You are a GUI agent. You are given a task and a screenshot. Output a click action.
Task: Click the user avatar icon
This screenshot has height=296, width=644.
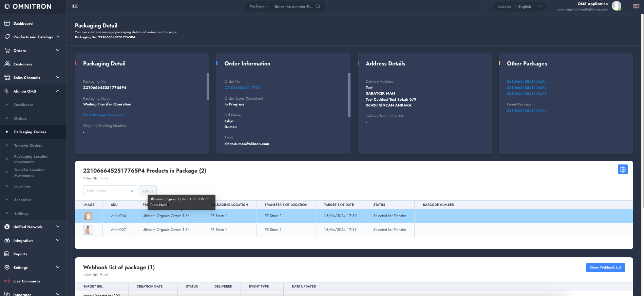pyautogui.click(x=616, y=6)
